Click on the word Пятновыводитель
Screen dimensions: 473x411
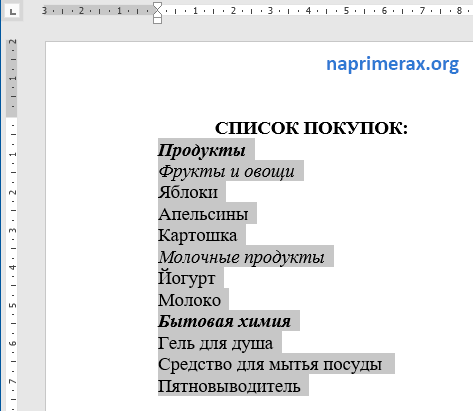[229, 386]
